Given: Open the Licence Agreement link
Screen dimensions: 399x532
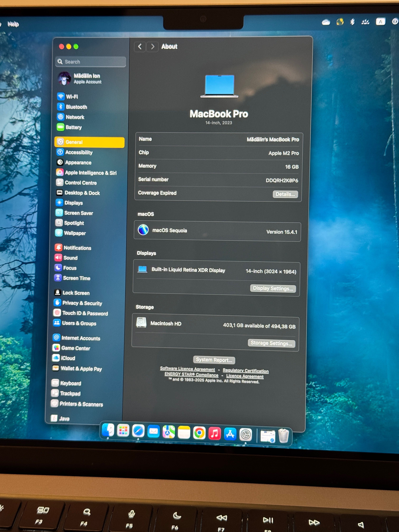Looking at the screenshot, I should 245,376.
